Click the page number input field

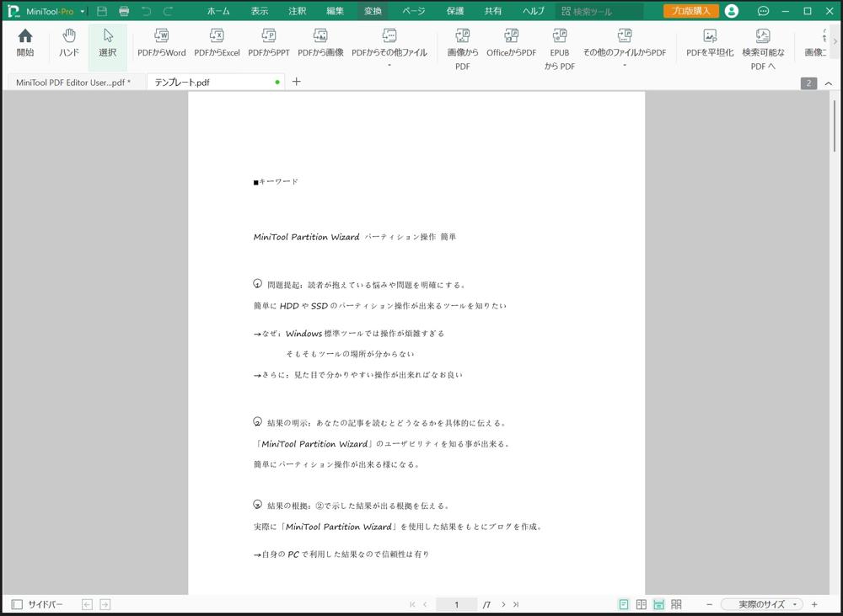[456, 605]
